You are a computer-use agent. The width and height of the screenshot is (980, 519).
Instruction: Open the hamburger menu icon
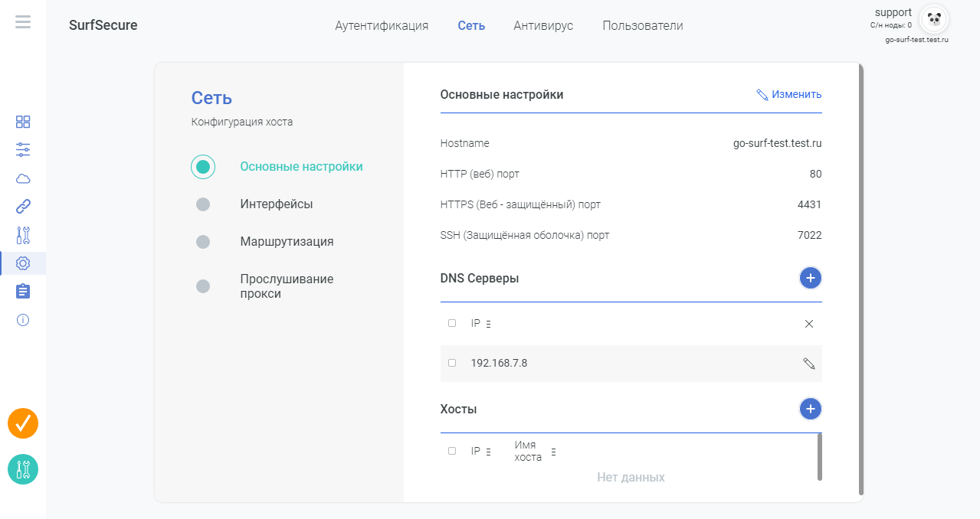[23, 21]
